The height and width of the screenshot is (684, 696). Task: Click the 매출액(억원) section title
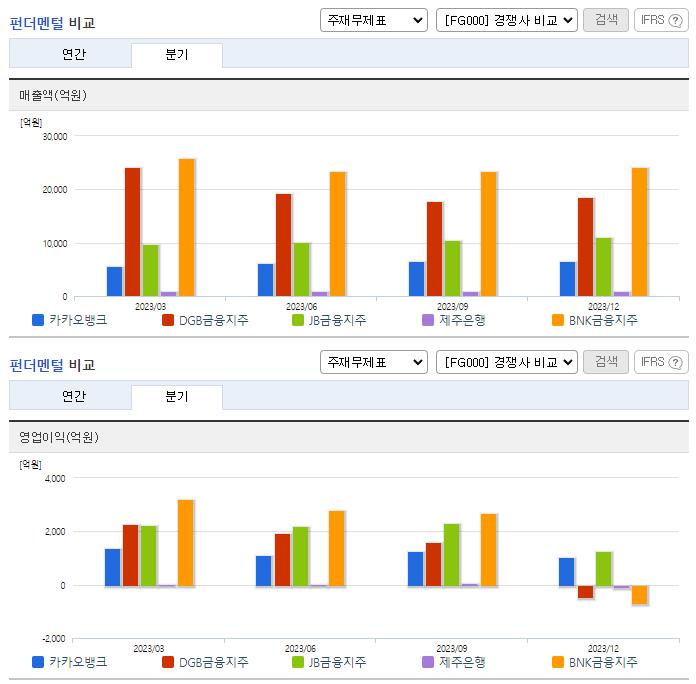point(53,95)
